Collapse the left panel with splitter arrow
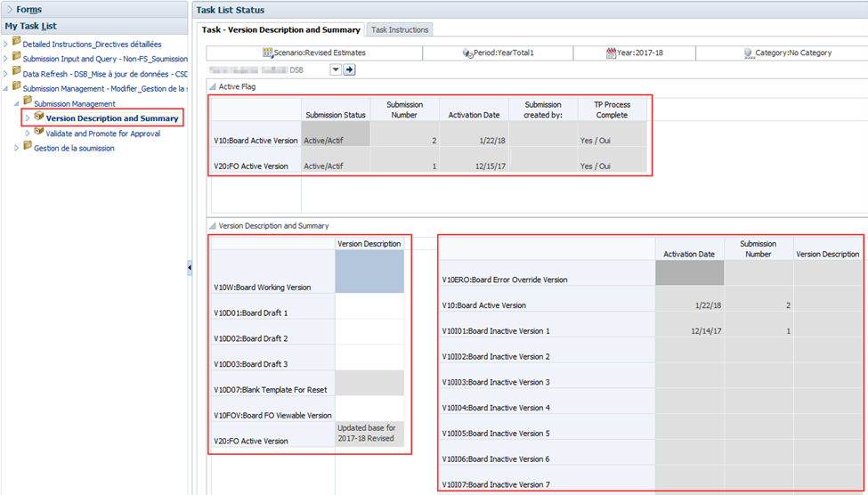The width and height of the screenshot is (868, 495). click(x=190, y=267)
